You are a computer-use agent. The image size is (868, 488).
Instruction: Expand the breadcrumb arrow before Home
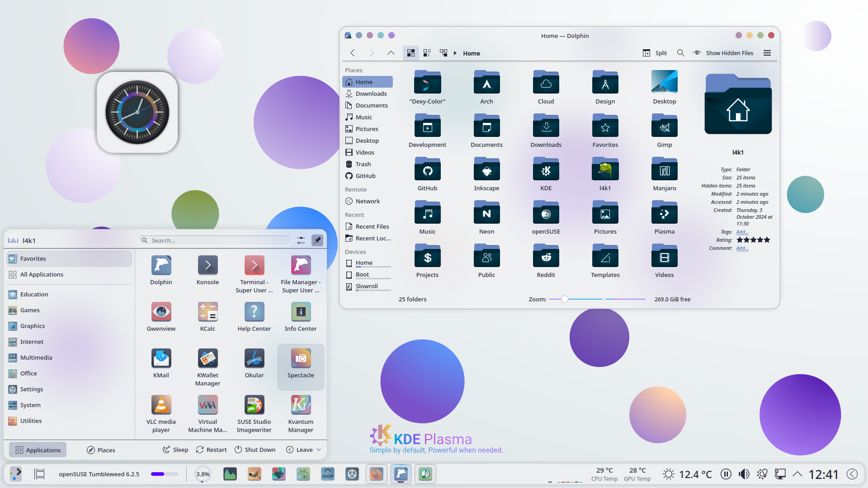455,53
